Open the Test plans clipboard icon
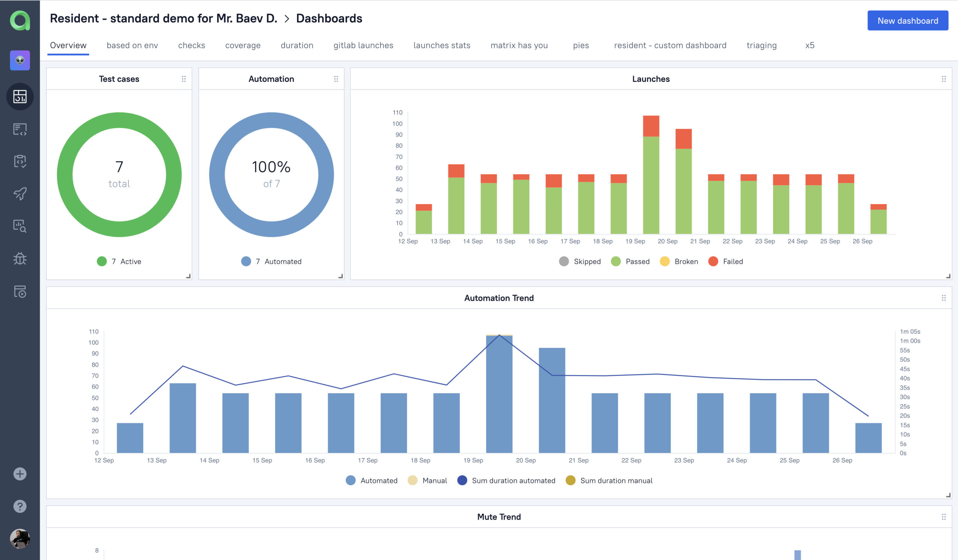The image size is (958, 560). coord(20,162)
